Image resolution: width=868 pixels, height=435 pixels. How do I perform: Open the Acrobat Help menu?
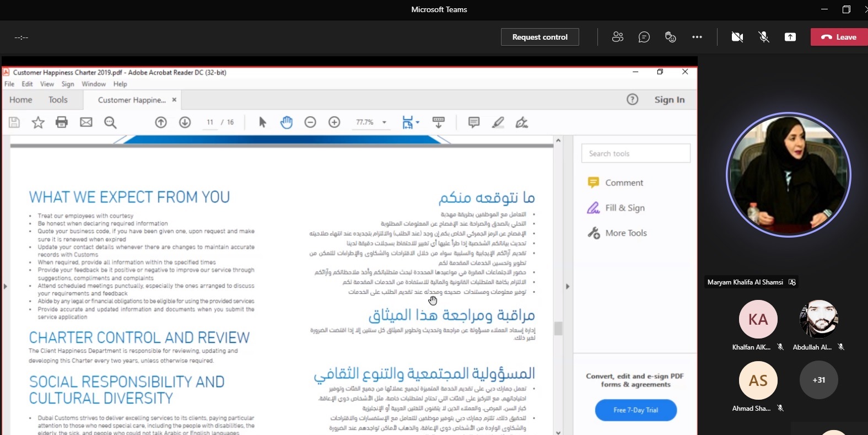[x=120, y=84]
